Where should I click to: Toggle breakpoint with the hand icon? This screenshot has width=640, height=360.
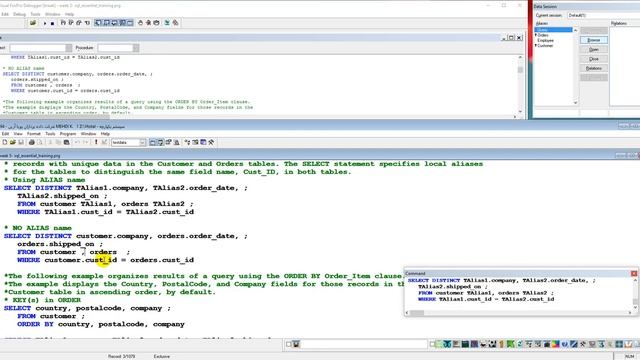140,23
